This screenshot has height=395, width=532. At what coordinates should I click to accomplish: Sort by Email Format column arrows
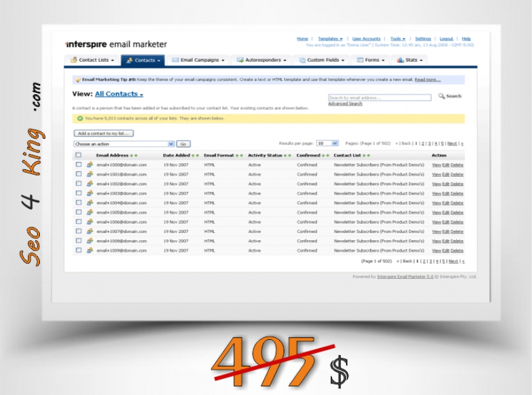(239, 155)
